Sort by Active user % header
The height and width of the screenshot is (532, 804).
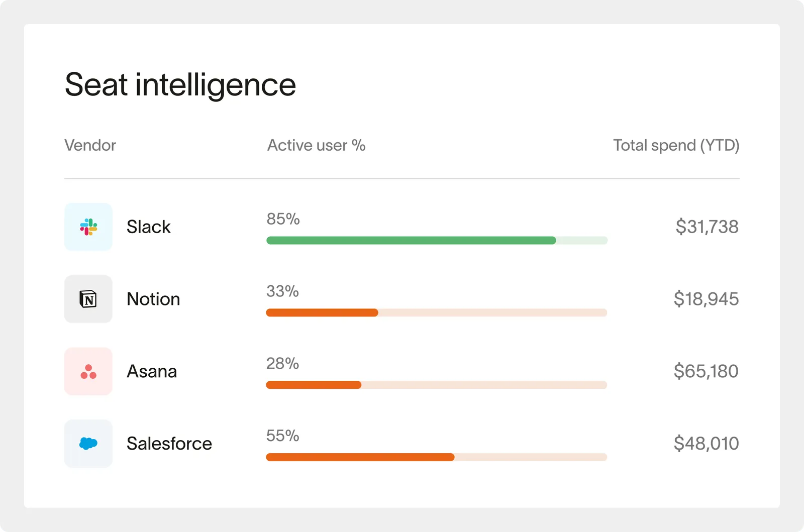pos(316,146)
